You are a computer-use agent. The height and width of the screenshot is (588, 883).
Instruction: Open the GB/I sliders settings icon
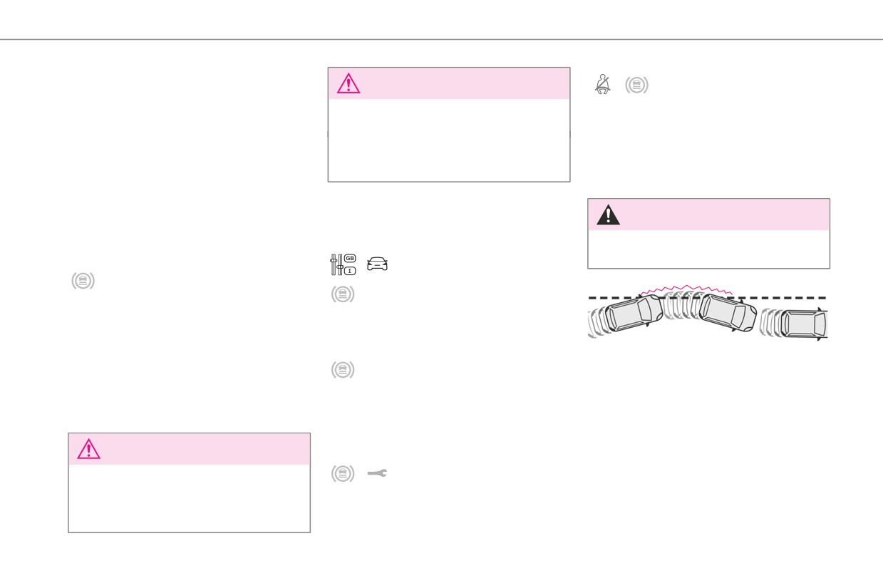point(343,264)
